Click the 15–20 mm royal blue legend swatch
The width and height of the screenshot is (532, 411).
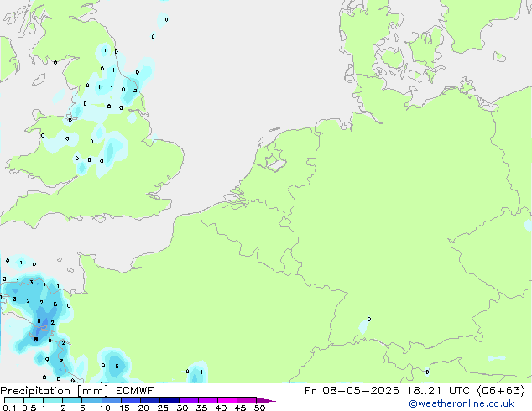click(x=131, y=400)
